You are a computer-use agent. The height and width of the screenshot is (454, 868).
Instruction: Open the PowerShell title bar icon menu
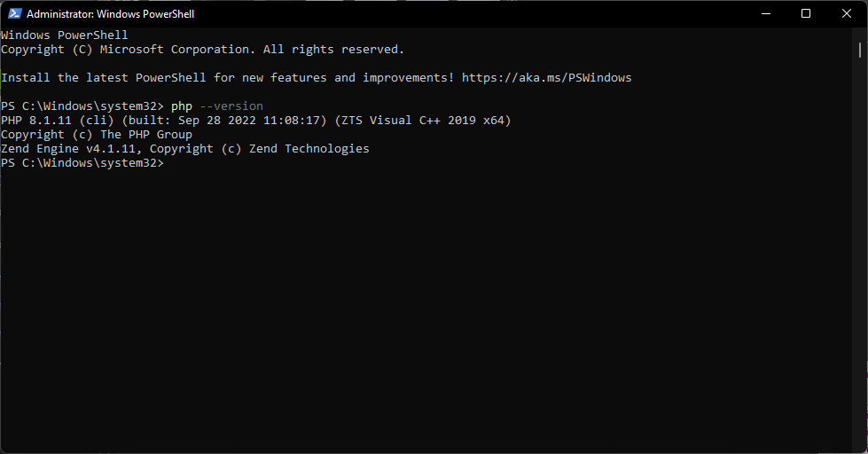(14, 14)
